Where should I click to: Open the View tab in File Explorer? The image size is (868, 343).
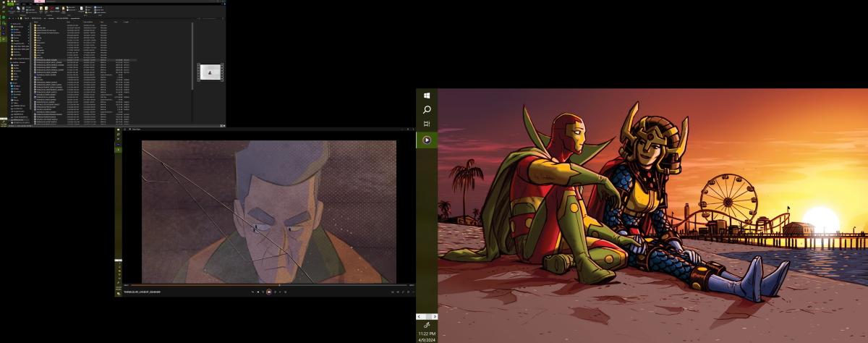tap(30, 4)
